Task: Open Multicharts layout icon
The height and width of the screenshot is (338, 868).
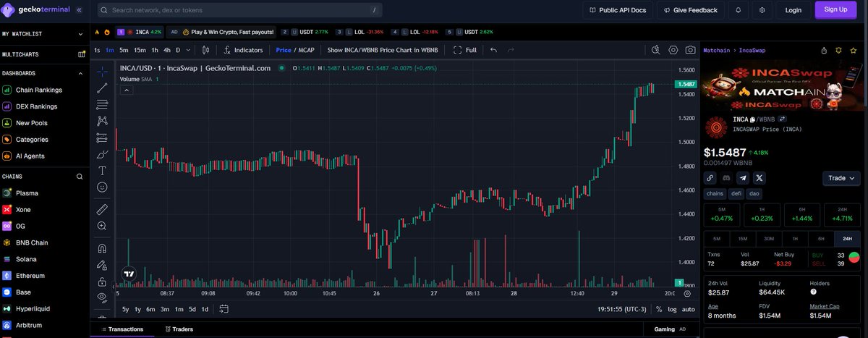Action: click(x=82, y=54)
